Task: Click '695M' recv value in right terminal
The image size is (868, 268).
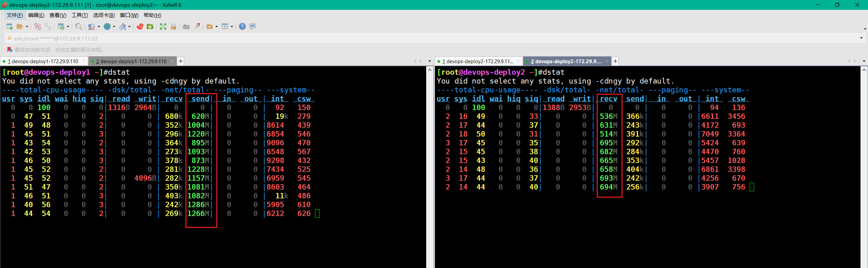Action: (x=609, y=143)
